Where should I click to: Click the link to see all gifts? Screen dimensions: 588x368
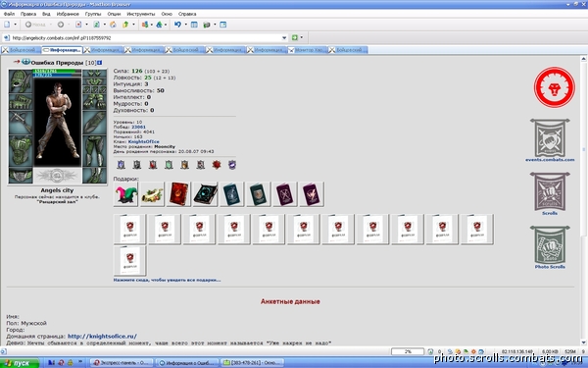point(167,280)
